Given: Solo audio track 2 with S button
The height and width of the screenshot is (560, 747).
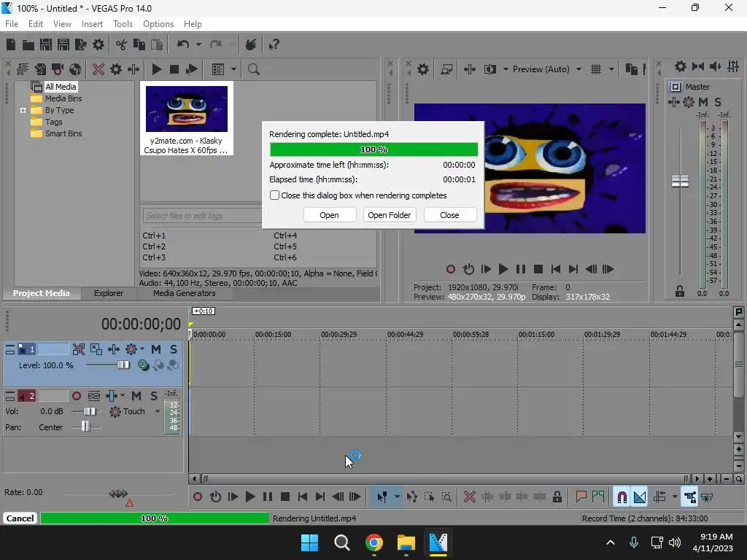Looking at the screenshot, I should 153,396.
